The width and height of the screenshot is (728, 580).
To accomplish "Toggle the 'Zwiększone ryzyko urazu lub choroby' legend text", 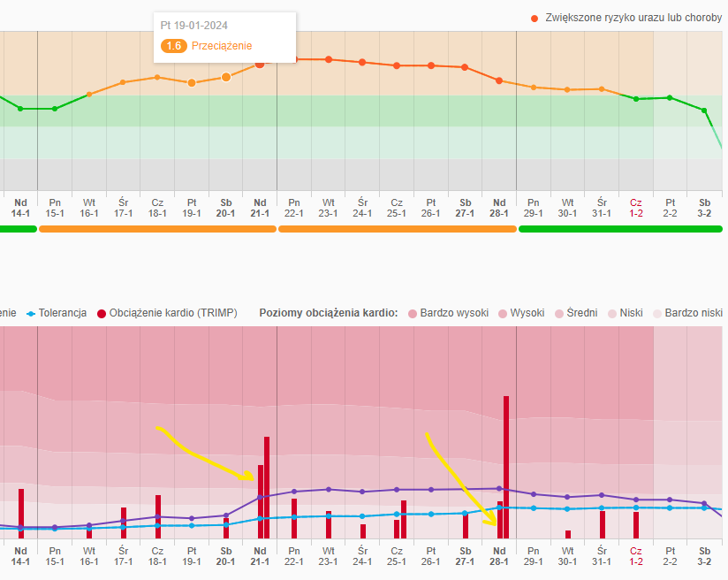I will 633,18.
